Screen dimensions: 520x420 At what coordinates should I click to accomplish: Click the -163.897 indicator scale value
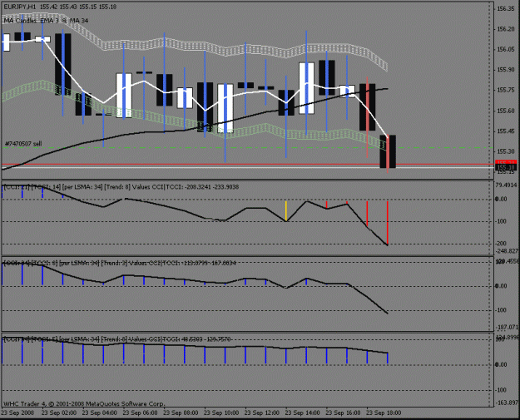[x=507, y=403]
